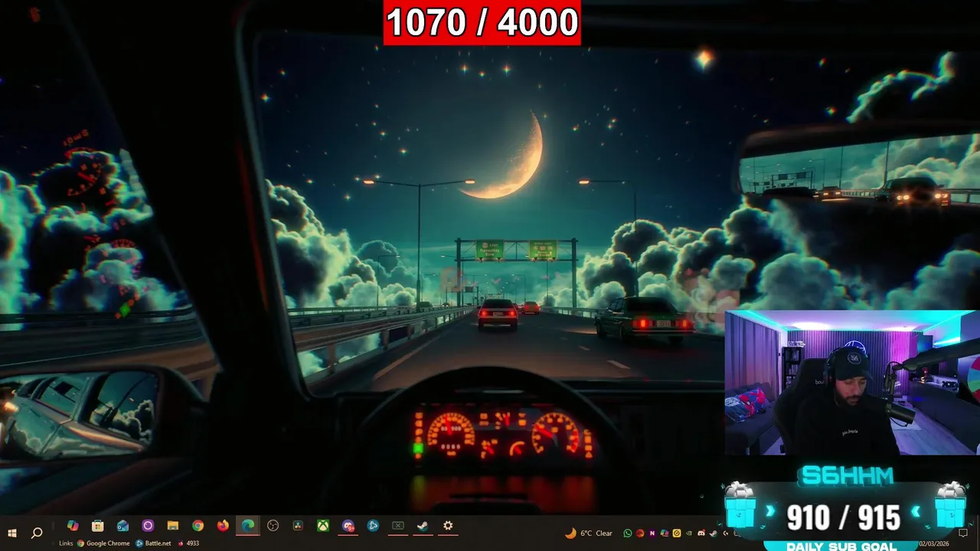The width and height of the screenshot is (980, 551).
Task: Open DaVinci Resolve taskbar icon
Action: [x=298, y=526]
